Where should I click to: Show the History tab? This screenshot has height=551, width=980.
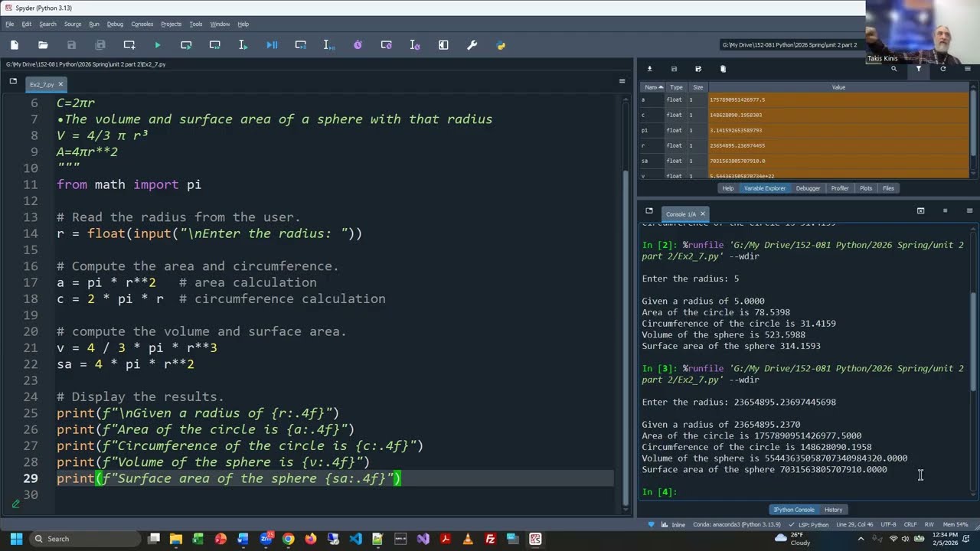click(x=833, y=510)
